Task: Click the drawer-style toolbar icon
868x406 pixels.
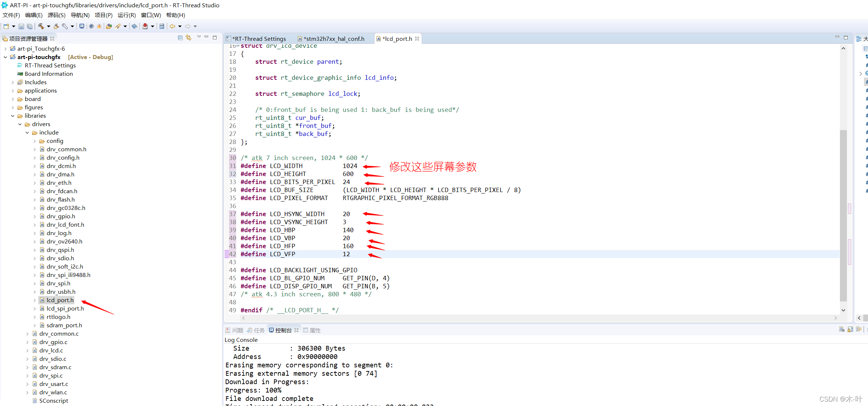Action: click(x=162, y=26)
